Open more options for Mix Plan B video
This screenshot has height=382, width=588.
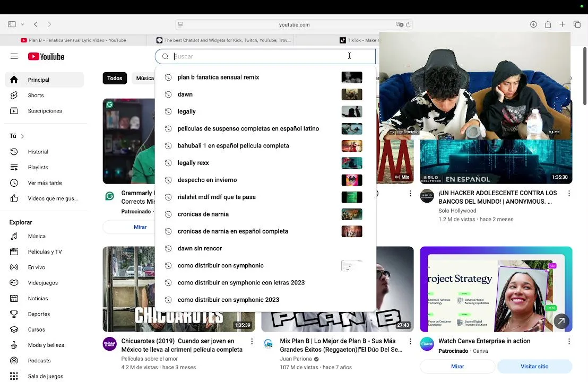[x=410, y=342]
